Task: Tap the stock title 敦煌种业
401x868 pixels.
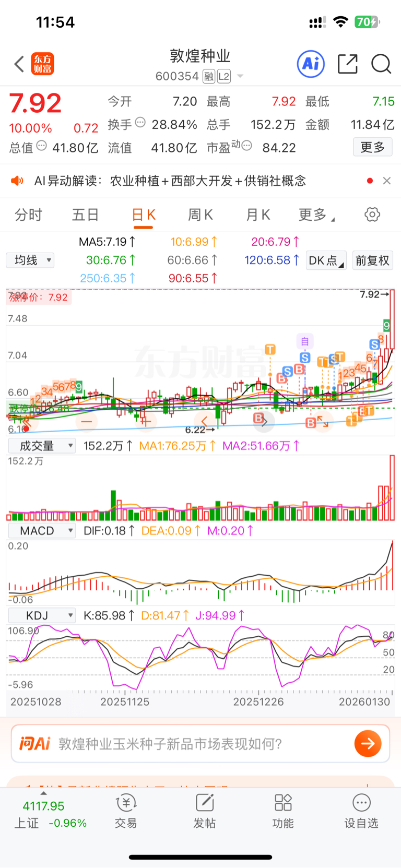Action: coord(200,56)
